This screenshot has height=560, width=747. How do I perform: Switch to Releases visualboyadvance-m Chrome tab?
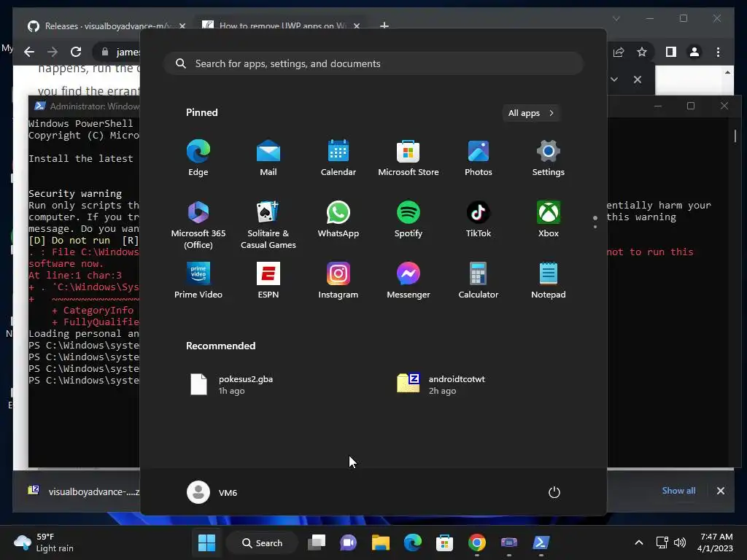pos(107,26)
